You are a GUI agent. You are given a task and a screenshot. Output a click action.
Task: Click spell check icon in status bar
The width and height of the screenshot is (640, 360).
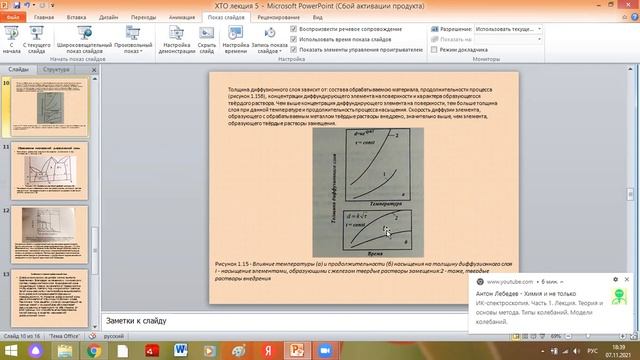[x=93, y=336]
